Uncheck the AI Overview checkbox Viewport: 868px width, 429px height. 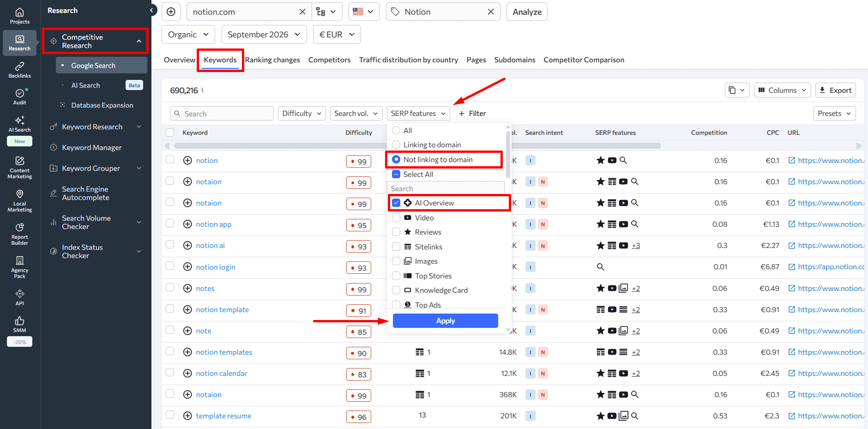tap(396, 203)
